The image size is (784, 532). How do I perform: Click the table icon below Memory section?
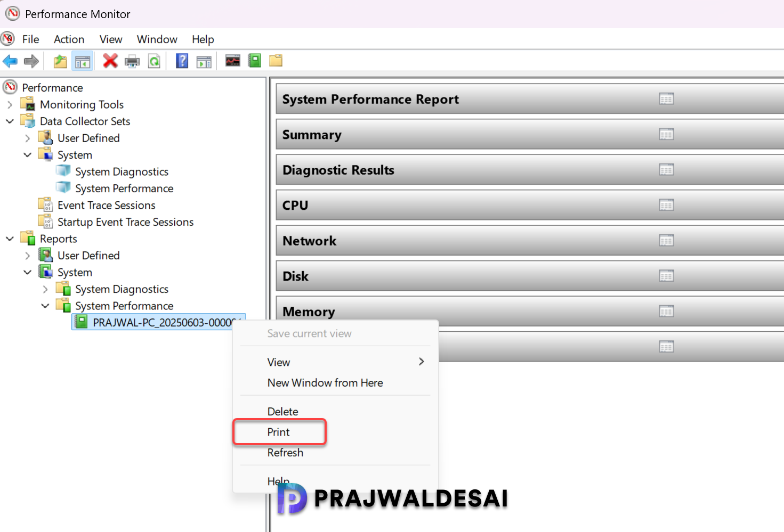[x=666, y=347]
